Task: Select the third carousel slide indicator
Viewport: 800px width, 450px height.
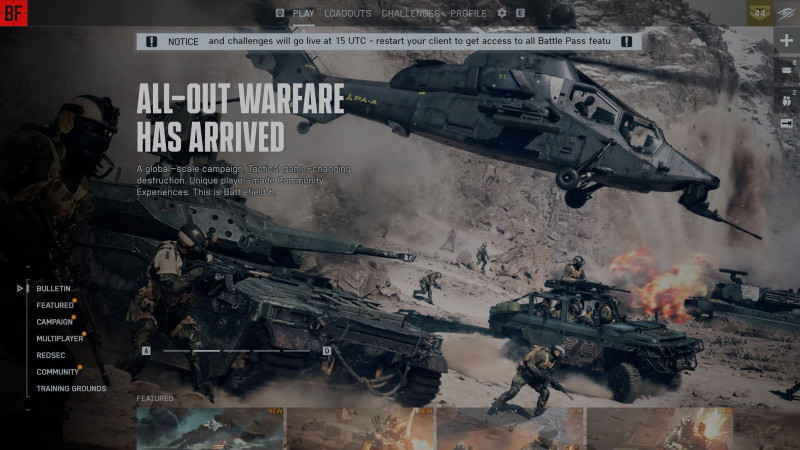Action: 236,351
